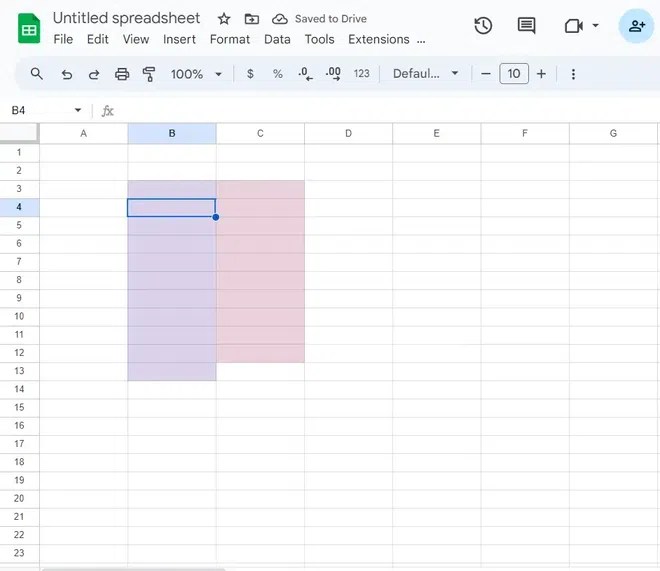The height and width of the screenshot is (571, 660).
Task: Open the Google Sheets home icon
Action: [29, 29]
